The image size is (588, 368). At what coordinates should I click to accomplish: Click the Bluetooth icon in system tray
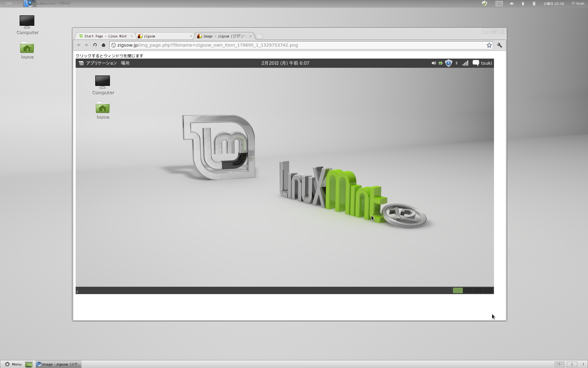(x=523, y=4)
